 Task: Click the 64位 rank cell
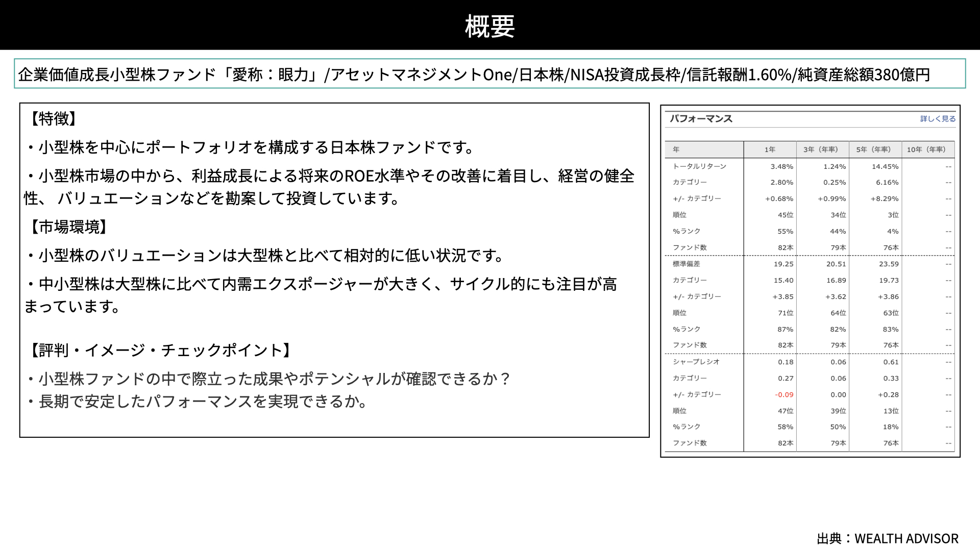(x=838, y=313)
